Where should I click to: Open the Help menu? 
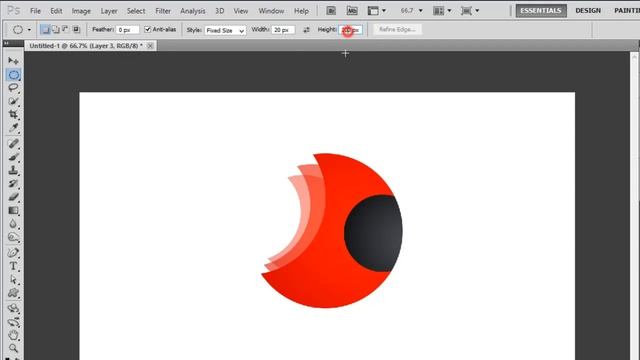[301, 11]
